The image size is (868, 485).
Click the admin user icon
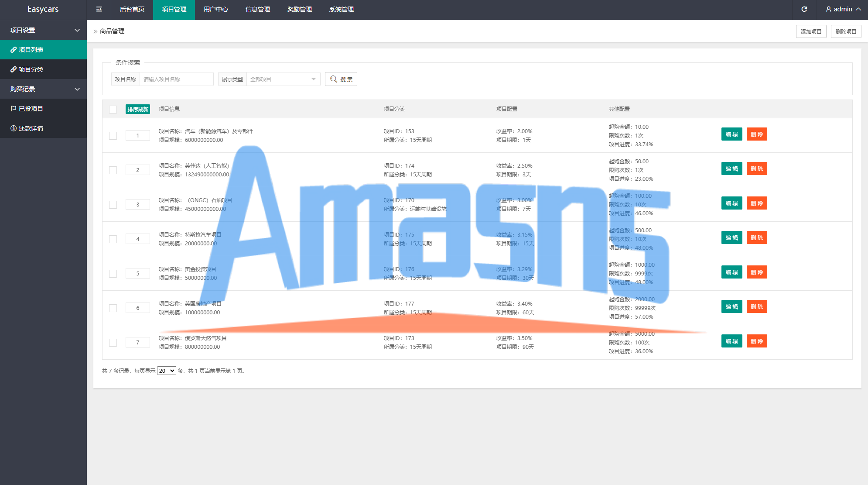click(x=828, y=9)
